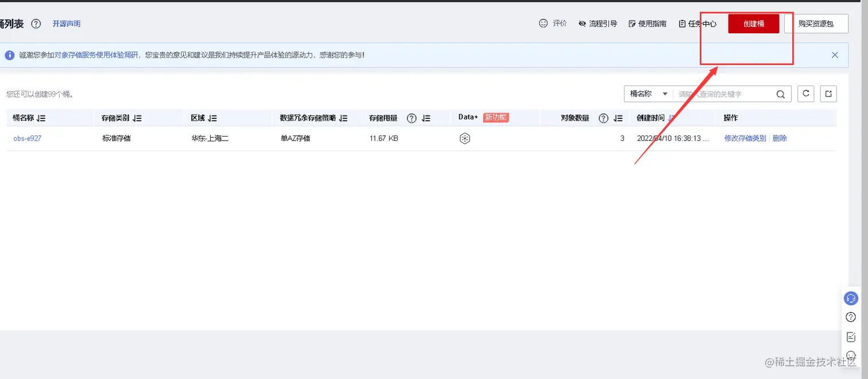Open 任务中心 from the top toolbar

coord(697,24)
